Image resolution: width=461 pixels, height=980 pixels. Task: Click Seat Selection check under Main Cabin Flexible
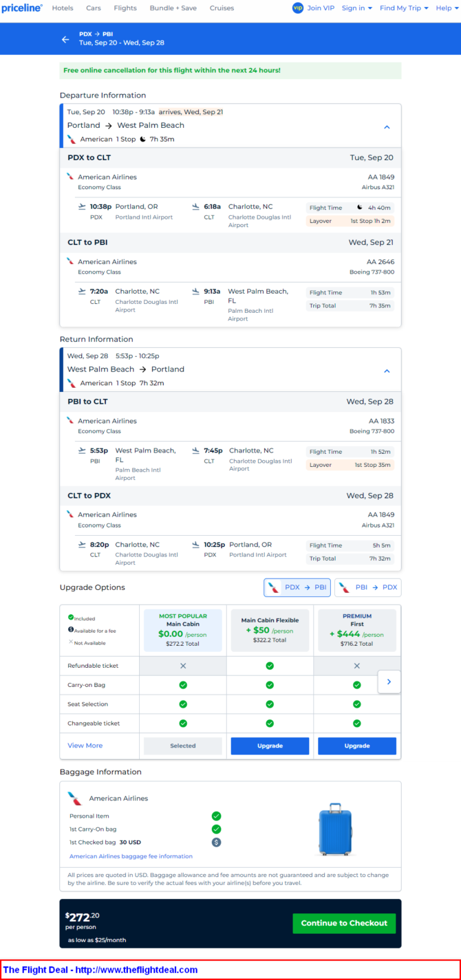(270, 704)
